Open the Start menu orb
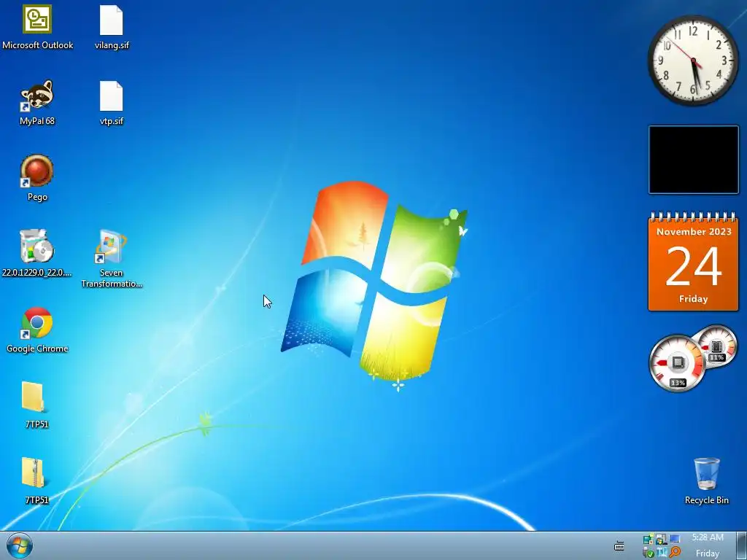 20,545
